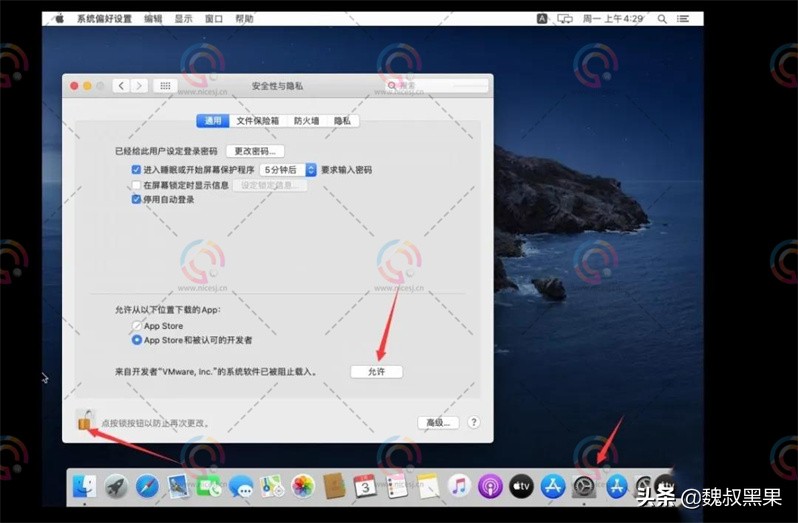Open the help question mark button
This screenshot has height=523, width=798.
474,422
